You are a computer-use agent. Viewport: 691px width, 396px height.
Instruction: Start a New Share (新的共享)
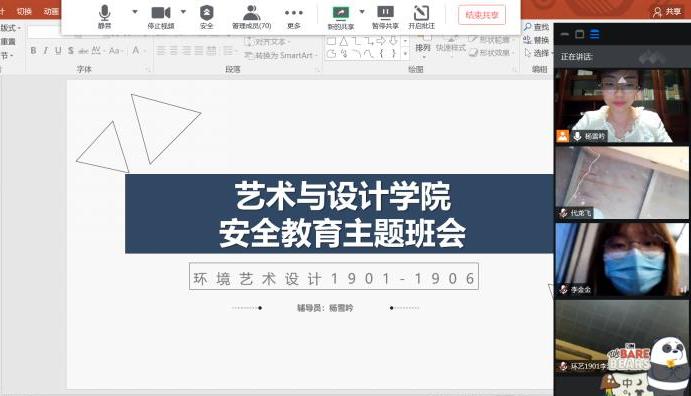point(341,18)
